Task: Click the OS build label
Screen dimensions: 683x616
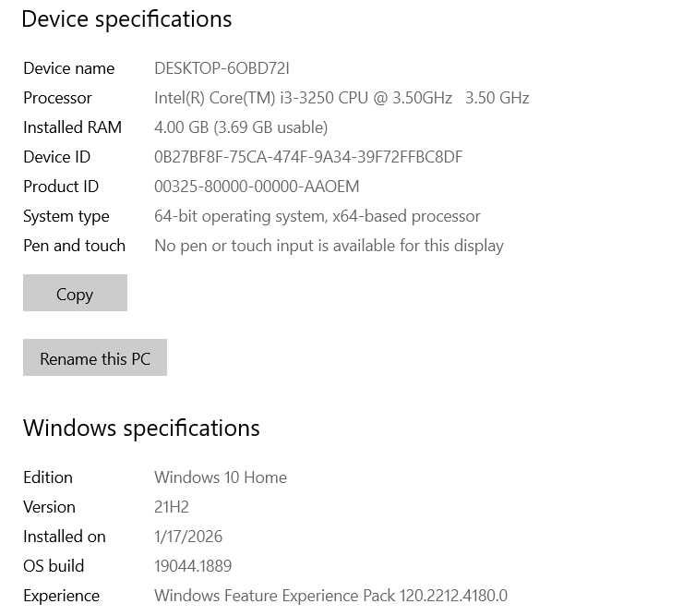Action: tap(54, 566)
